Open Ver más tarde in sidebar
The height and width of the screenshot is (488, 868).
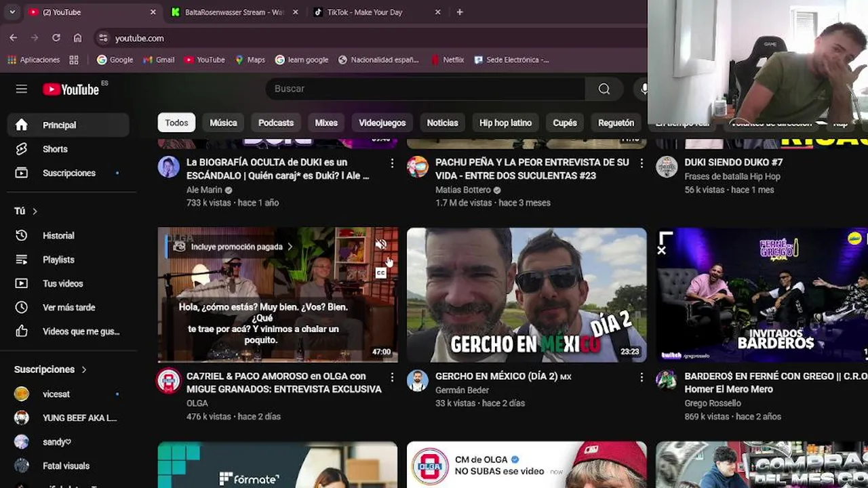(68, 307)
